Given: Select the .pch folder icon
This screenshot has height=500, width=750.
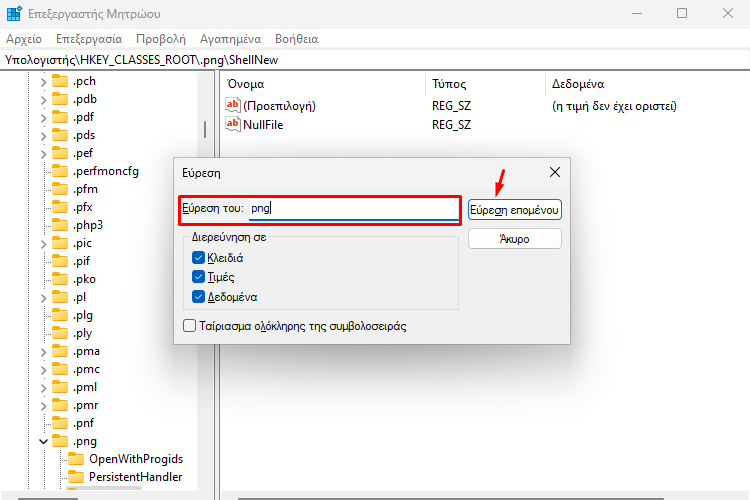Looking at the screenshot, I should point(60,81).
